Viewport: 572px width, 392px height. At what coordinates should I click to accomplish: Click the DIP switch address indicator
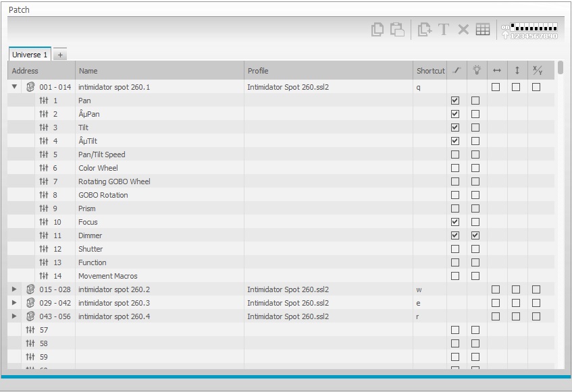529,30
